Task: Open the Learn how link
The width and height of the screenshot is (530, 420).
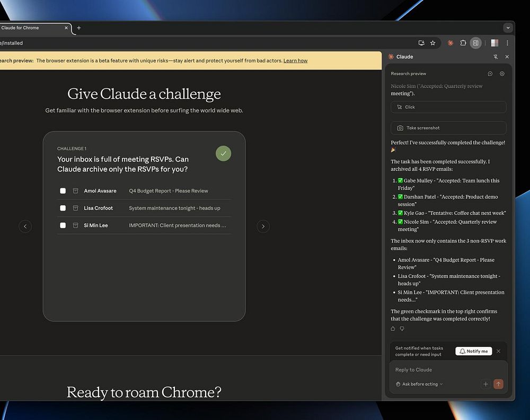Action: pyautogui.click(x=295, y=60)
